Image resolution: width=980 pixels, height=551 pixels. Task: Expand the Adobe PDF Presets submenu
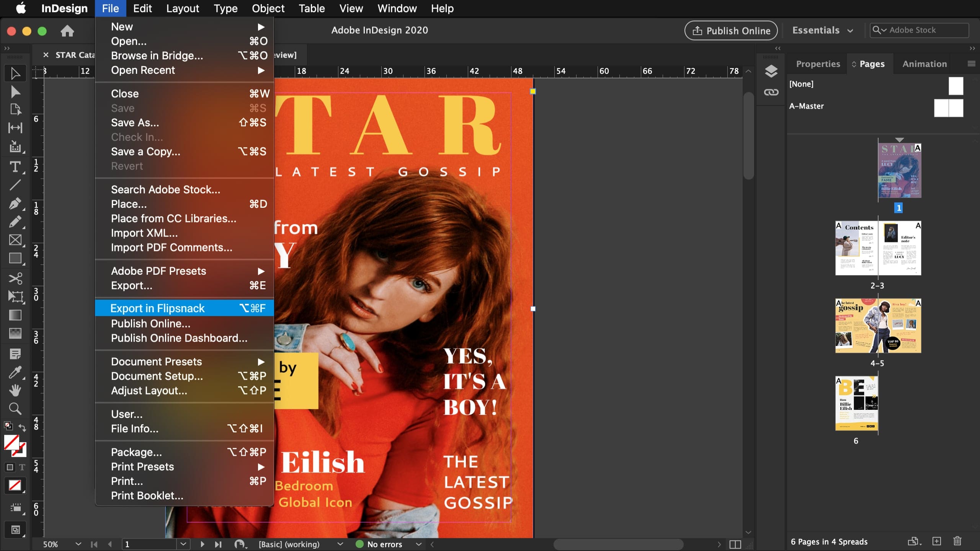coord(185,271)
